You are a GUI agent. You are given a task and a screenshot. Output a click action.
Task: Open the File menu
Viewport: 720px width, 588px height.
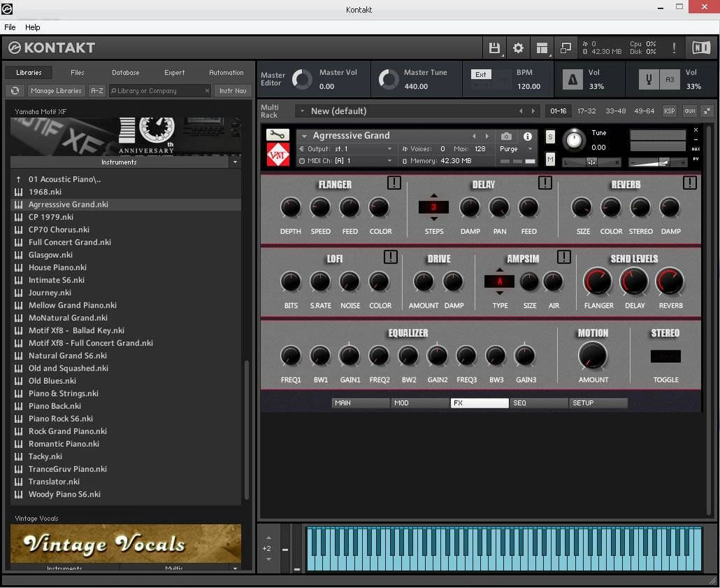click(x=10, y=27)
